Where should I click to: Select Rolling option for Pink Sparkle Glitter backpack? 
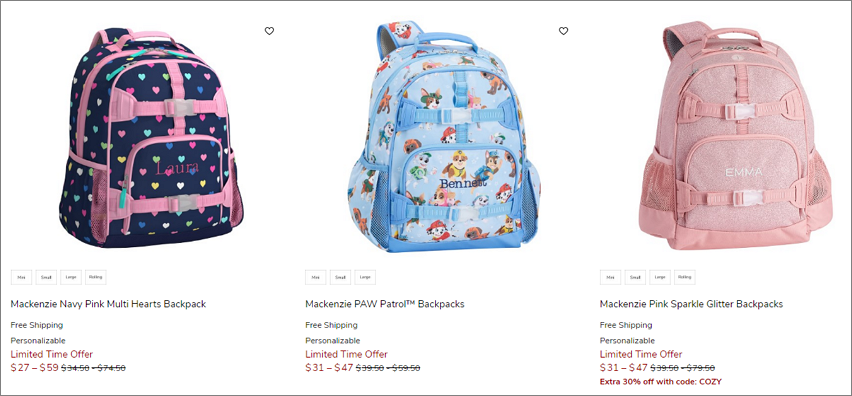point(685,277)
